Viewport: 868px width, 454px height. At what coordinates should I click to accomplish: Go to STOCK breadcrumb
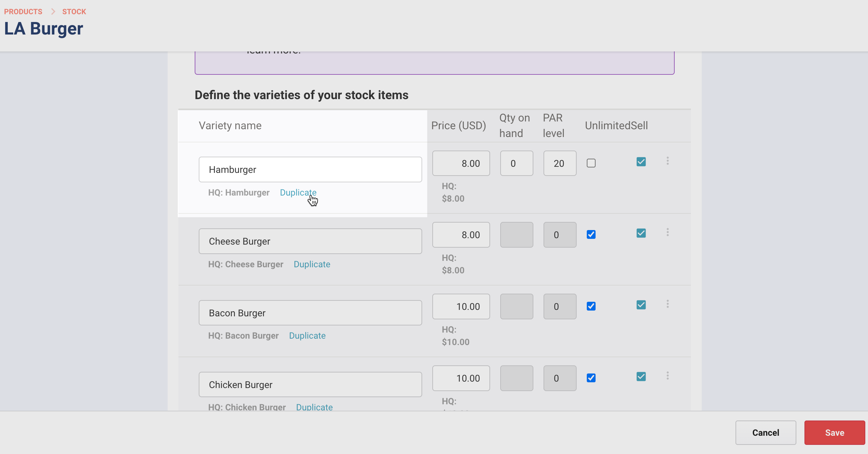point(74,12)
